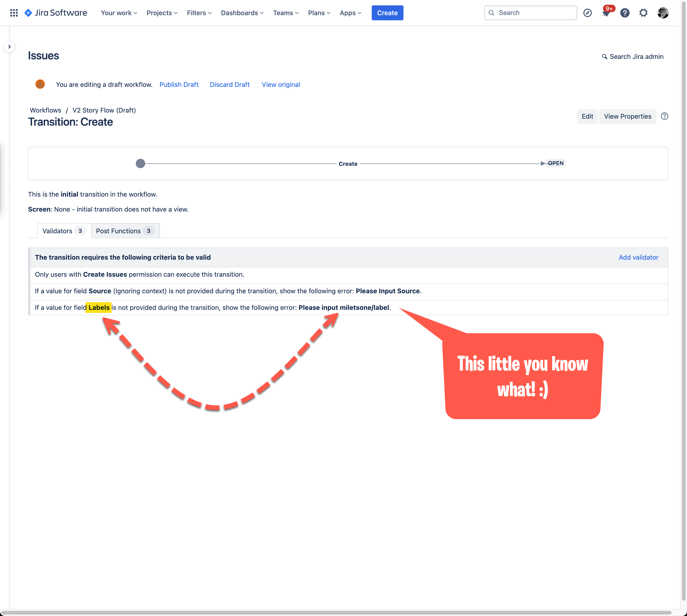Open the Discover compass icon
This screenshot has height=616, width=687.
tap(588, 13)
